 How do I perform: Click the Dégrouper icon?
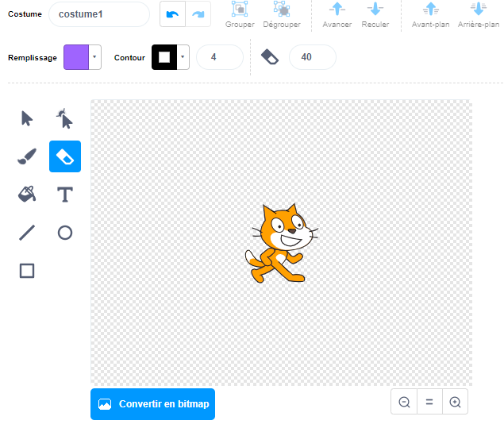[x=282, y=9]
